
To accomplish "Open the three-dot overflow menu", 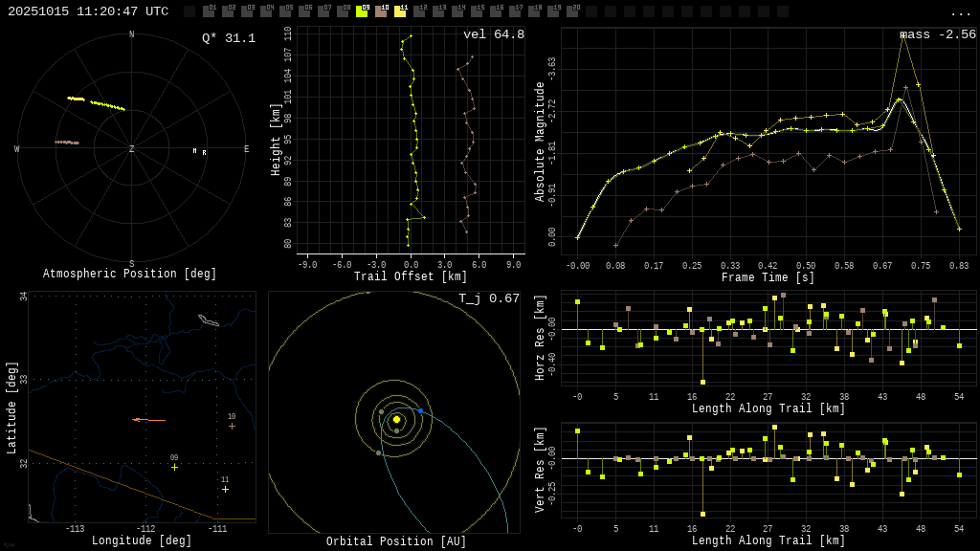I will [960, 12].
